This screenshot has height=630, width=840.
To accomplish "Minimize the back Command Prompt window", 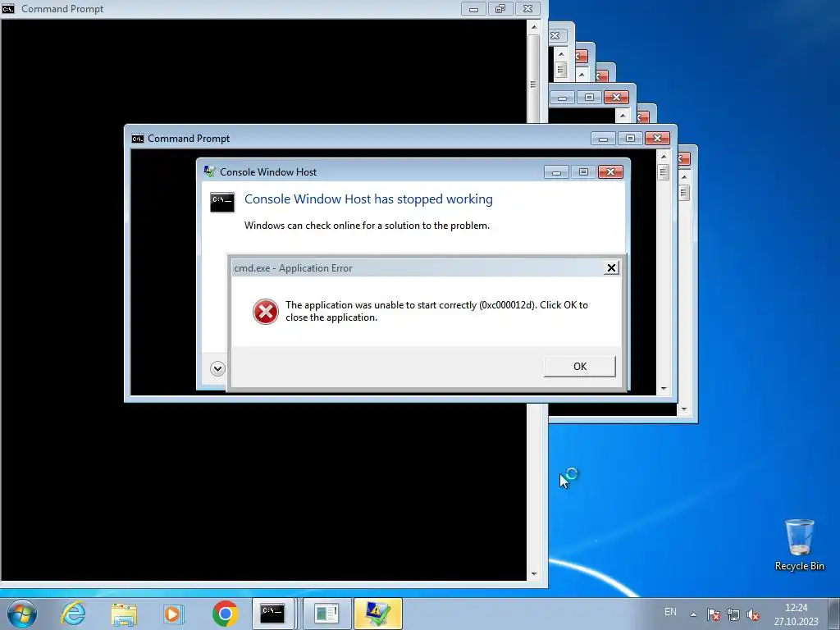I will click(473, 9).
